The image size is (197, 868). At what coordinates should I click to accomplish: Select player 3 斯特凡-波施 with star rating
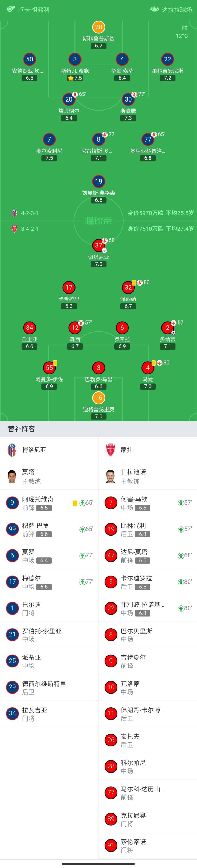75,60
